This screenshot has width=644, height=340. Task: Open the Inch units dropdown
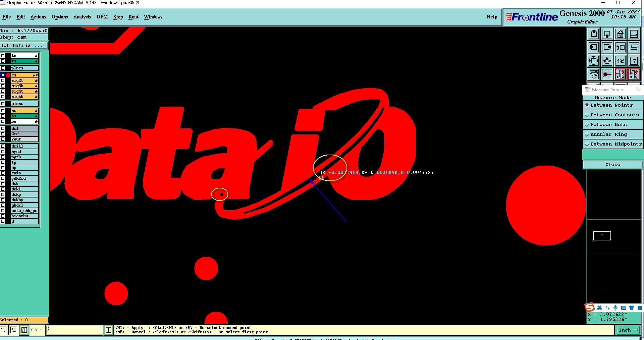coord(628,330)
